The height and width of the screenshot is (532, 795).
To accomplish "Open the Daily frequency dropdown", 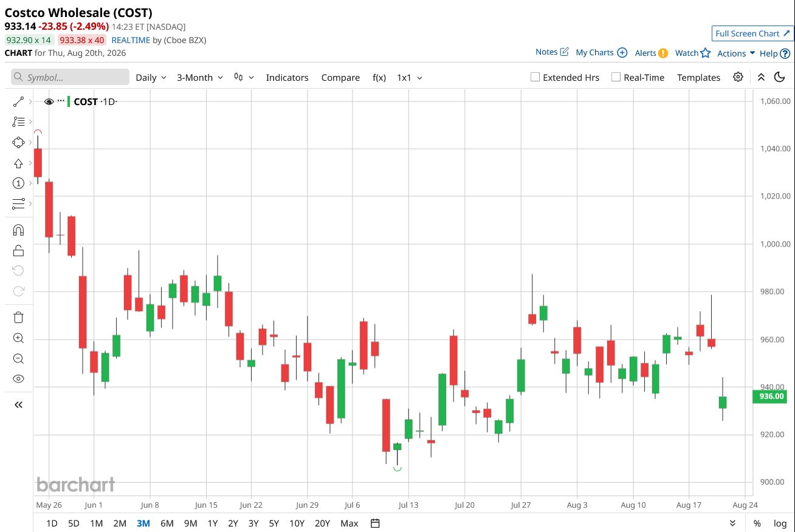I will [151, 78].
